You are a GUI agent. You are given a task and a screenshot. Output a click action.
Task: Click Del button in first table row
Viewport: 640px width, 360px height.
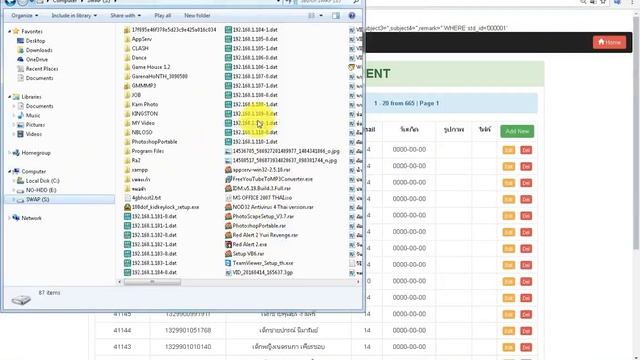coord(526,150)
